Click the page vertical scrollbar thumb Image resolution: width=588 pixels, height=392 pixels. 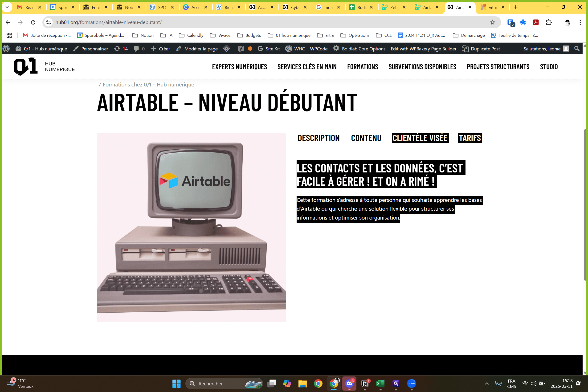coord(585,205)
